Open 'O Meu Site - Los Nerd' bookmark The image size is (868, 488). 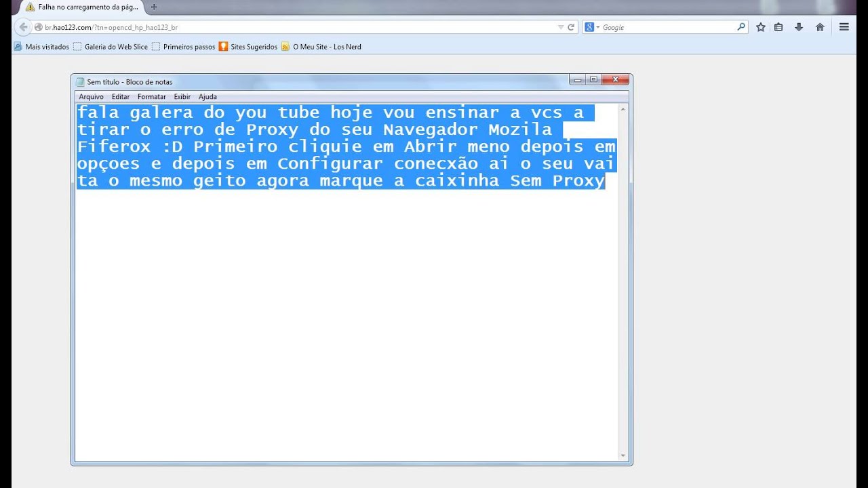(321, 47)
